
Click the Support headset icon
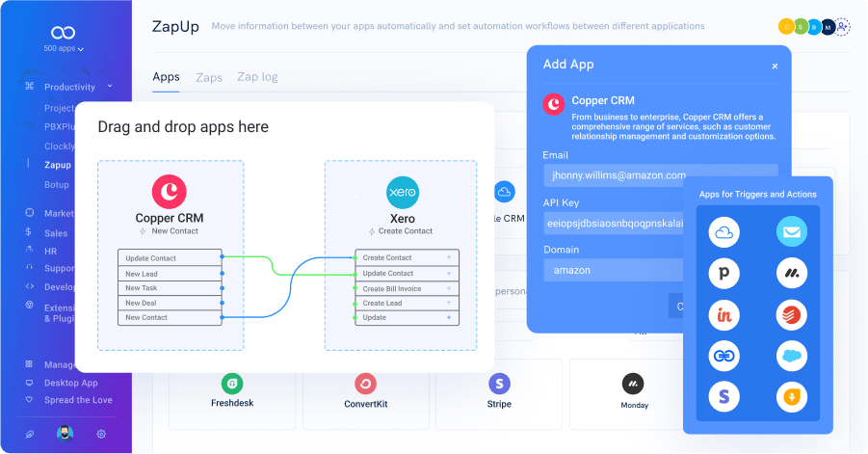[29, 267]
